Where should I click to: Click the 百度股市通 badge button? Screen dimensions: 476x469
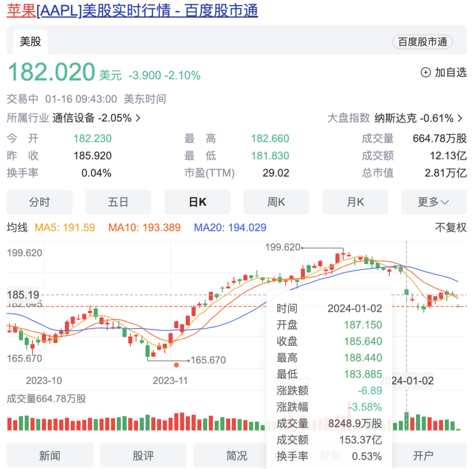(422, 42)
